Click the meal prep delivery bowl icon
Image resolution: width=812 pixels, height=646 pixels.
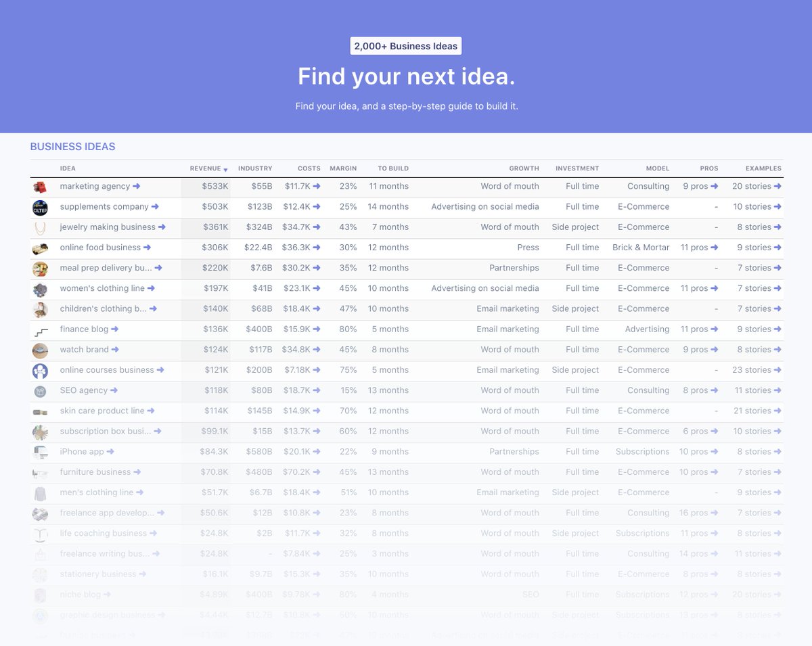click(40, 268)
